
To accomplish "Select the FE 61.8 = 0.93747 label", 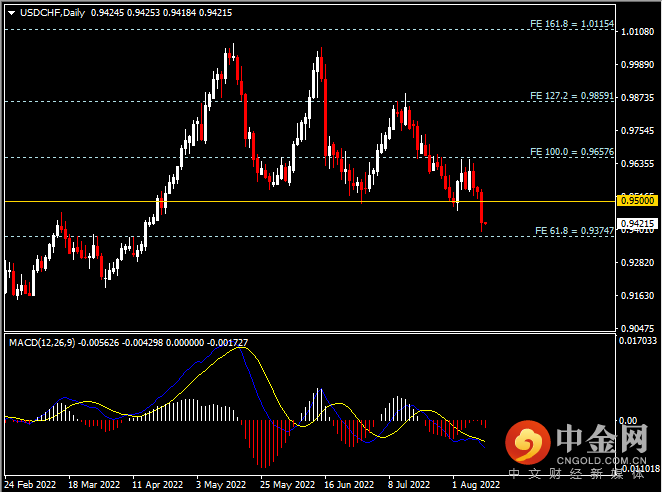I will pyautogui.click(x=574, y=231).
